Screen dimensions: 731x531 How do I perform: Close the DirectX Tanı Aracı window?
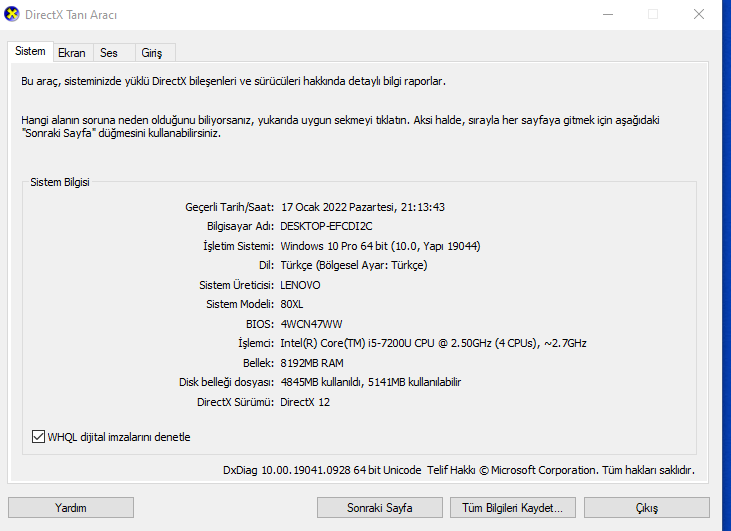pos(698,14)
